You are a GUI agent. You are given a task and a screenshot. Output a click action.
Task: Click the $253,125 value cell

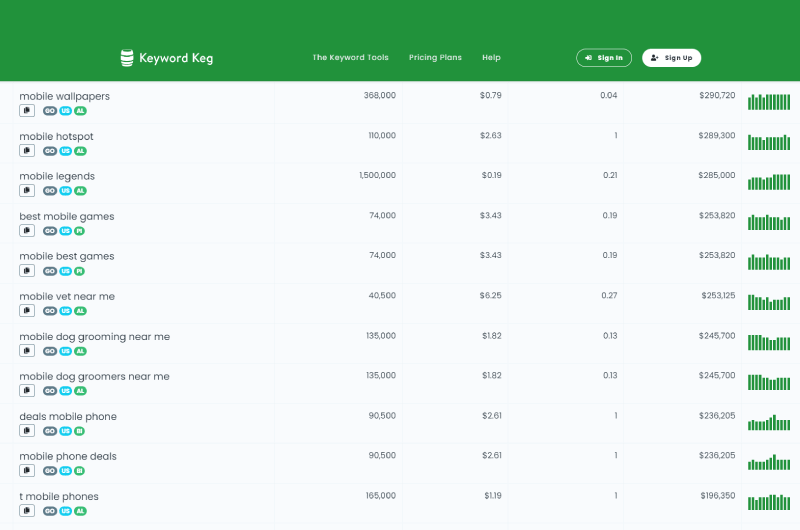(718, 296)
